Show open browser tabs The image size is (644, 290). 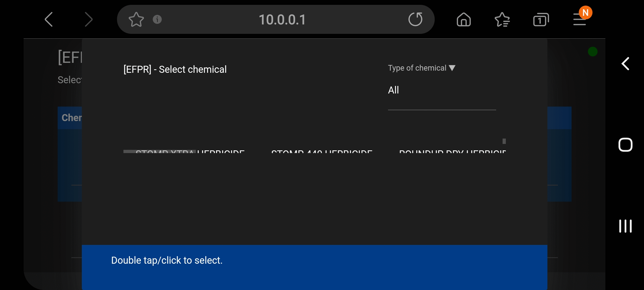[541, 20]
